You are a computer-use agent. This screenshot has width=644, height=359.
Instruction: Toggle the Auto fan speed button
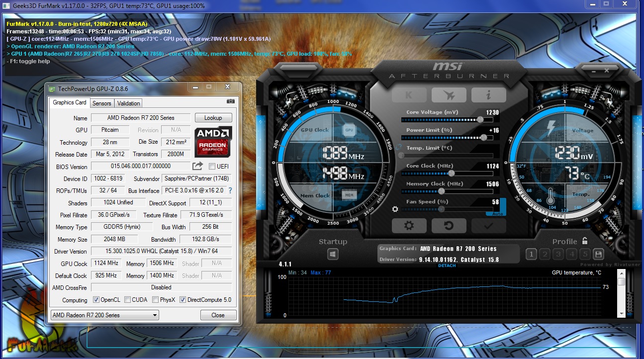pyautogui.click(x=497, y=214)
